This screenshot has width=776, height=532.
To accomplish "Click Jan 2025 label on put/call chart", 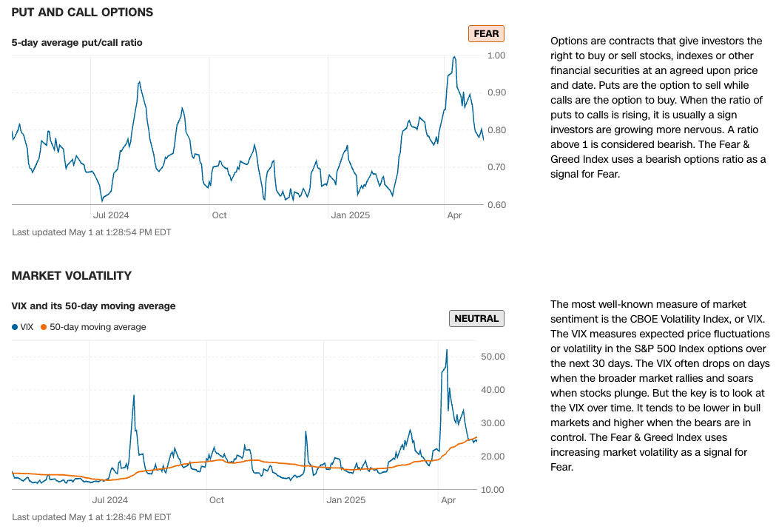I will tap(350, 215).
